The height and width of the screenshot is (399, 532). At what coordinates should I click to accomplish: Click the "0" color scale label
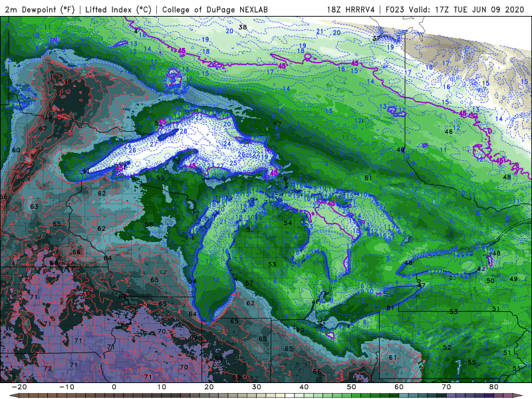pyautogui.click(x=114, y=387)
